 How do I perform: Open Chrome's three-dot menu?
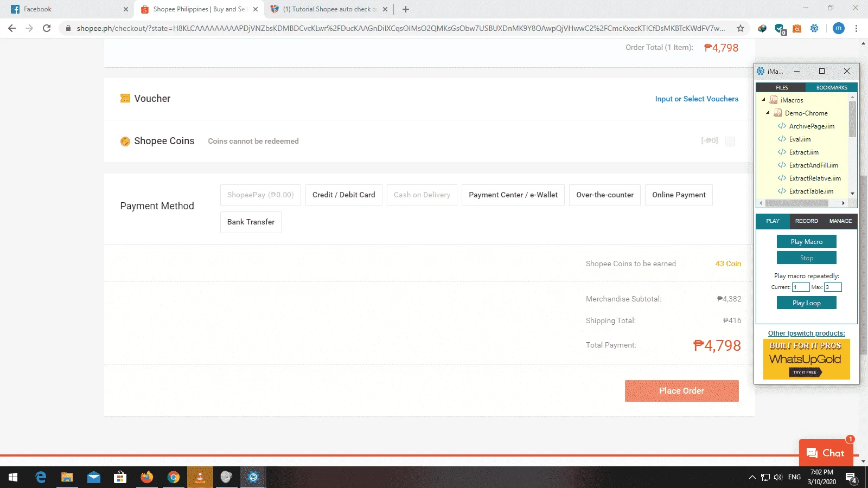[x=857, y=28]
